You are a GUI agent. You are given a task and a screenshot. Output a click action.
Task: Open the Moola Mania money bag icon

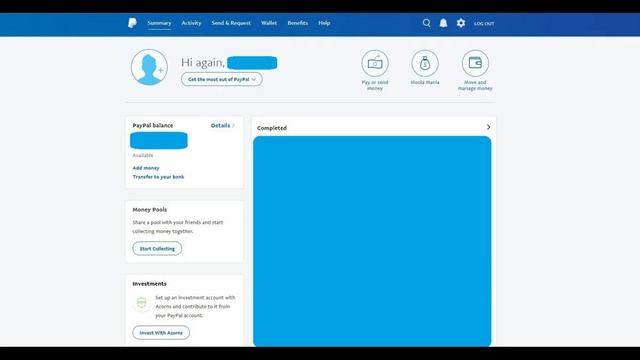point(425,63)
